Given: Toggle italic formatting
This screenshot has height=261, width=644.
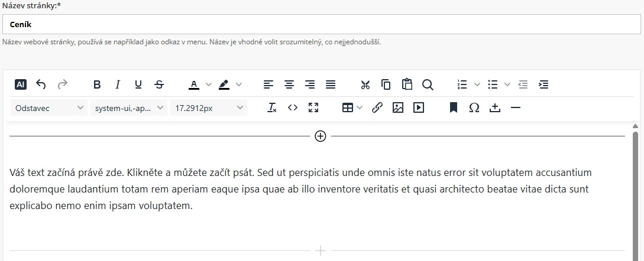Looking at the screenshot, I should (x=118, y=84).
